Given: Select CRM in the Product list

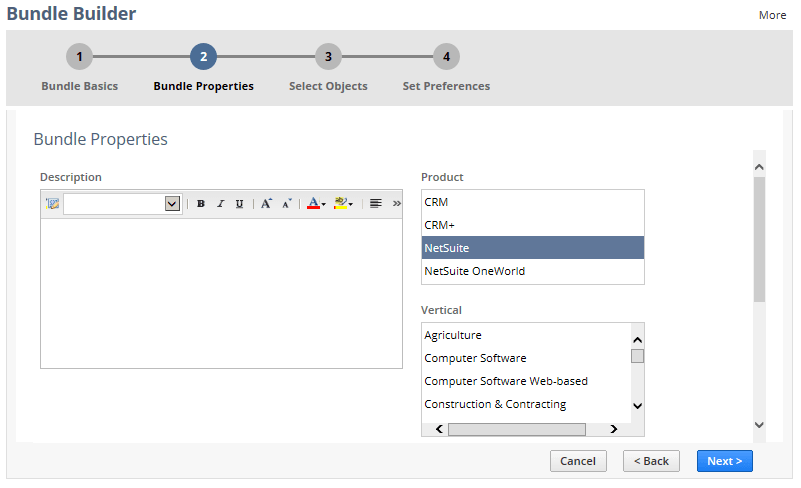Looking at the screenshot, I should click(532, 202).
